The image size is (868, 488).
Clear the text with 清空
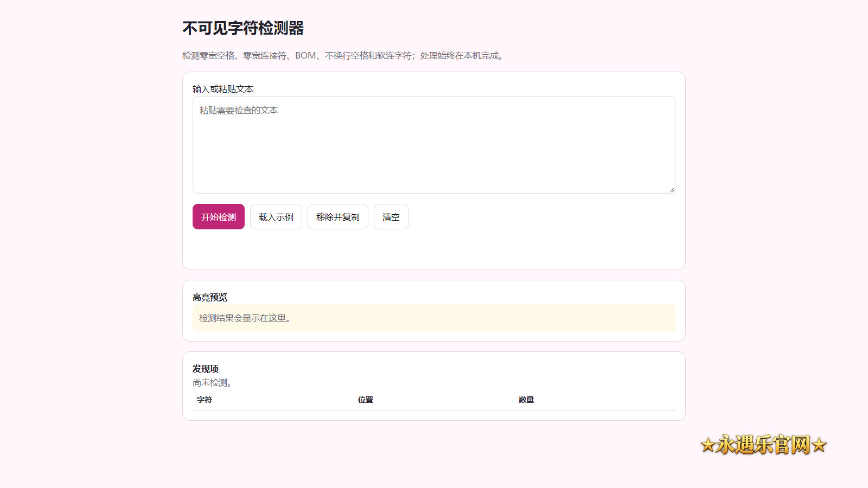391,217
